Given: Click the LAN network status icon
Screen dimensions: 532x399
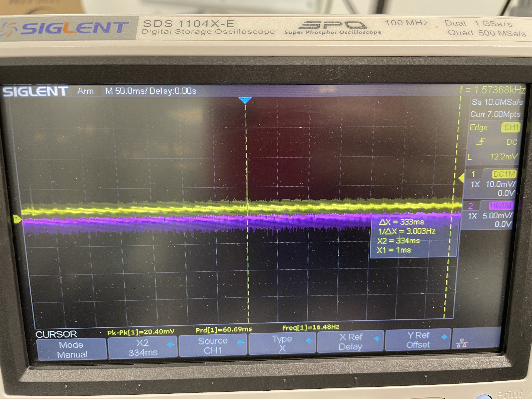Looking at the screenshot, I should click(x=462, y=343).
